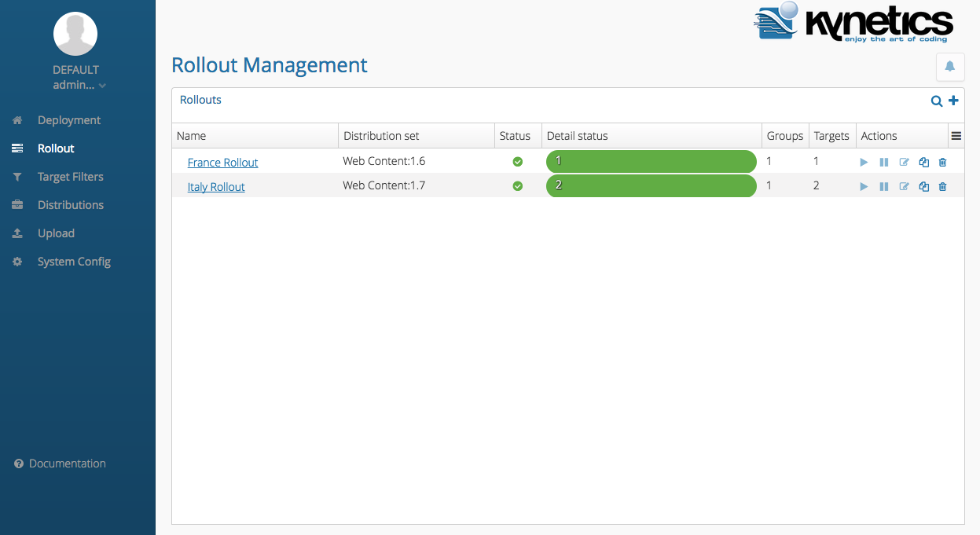Screen dimensions: 980x535
Task: Expand the admin user dropdown
Action: pos(79,85)
